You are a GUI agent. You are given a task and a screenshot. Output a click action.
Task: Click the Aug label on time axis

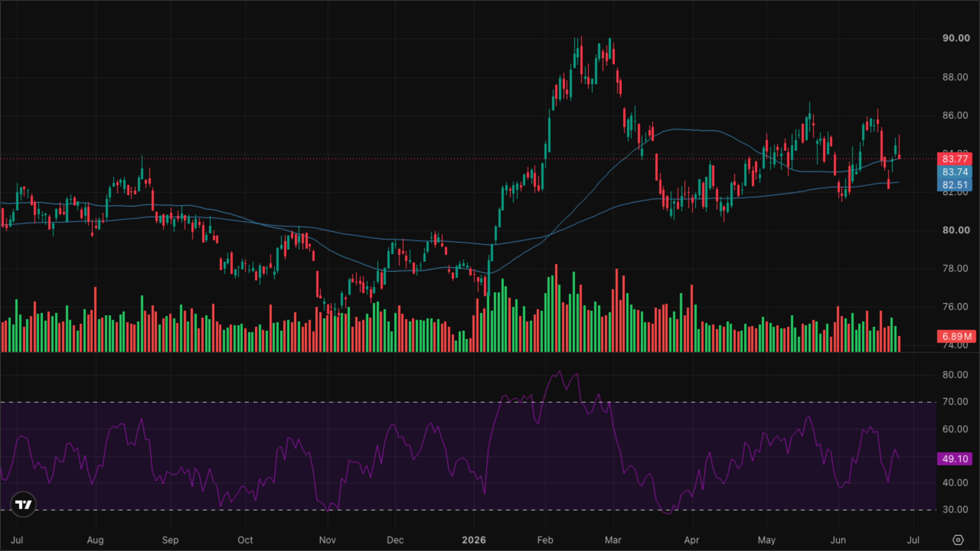95,540
